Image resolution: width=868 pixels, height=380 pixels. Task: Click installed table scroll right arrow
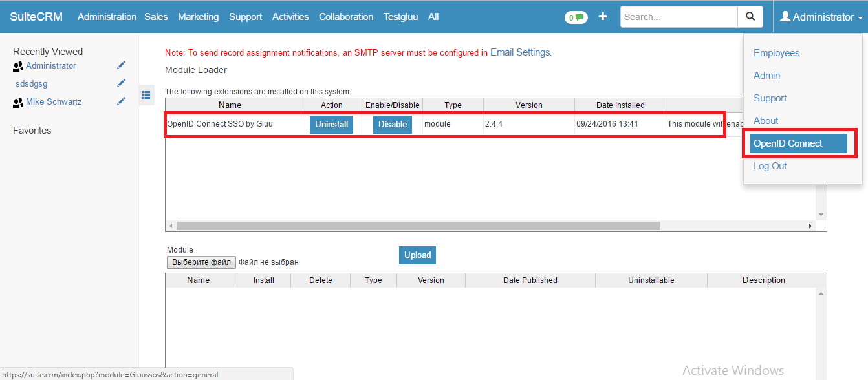tap(811, 226)
